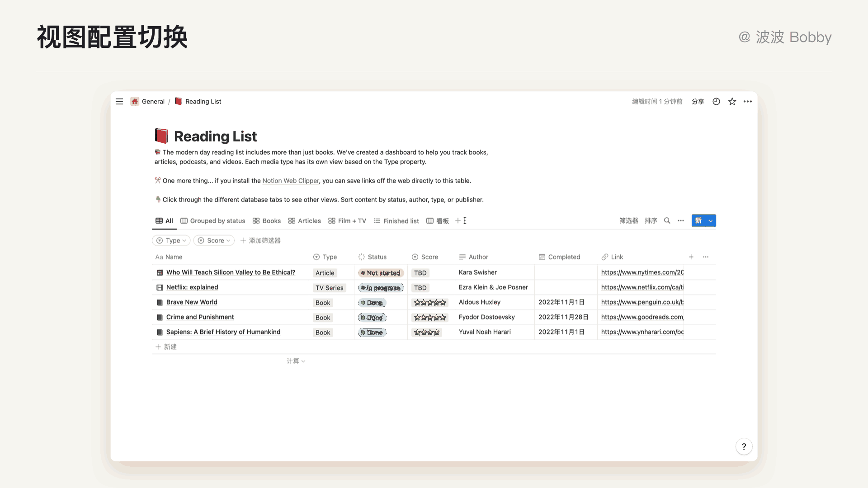Add a new view with plus icon

[458, 221]
